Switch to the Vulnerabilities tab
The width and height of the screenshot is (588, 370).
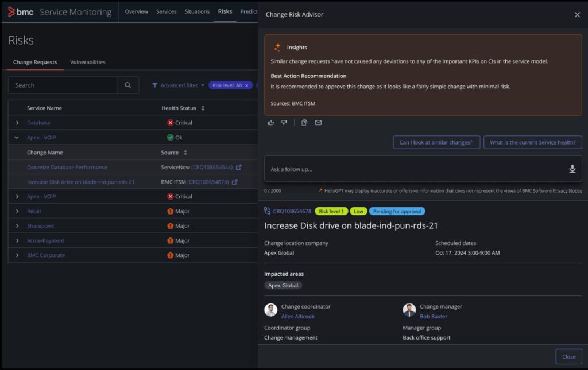(88, 62)
